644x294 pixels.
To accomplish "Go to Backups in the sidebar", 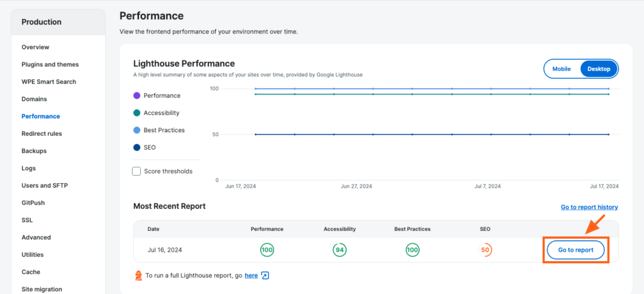I will (x=34, y=151).
